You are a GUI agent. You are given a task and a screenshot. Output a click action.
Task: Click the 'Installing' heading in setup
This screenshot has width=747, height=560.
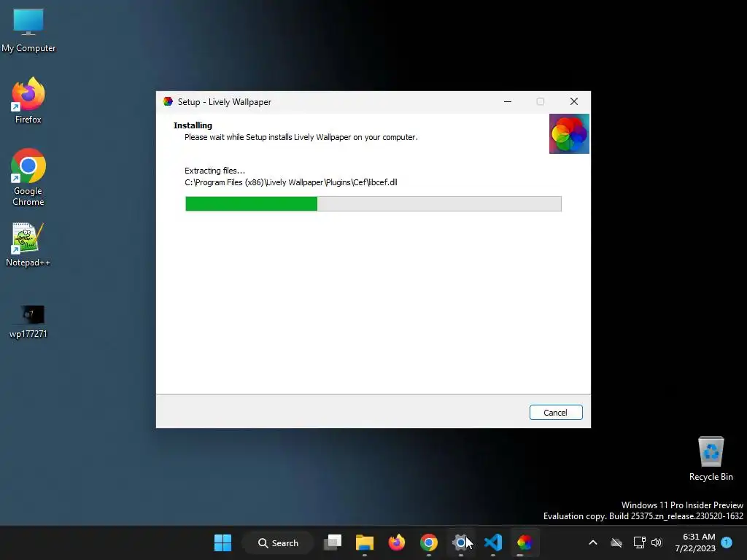point(193,125)
